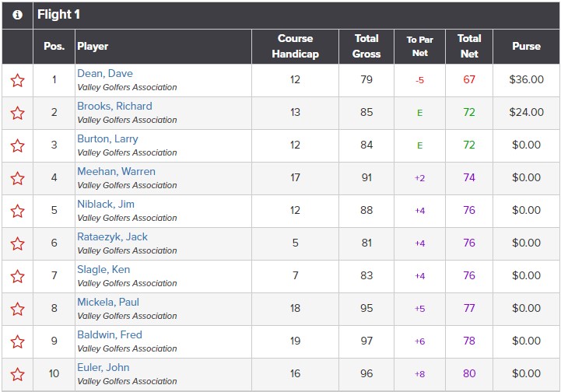Select the $24.00 purse value
The height and width of the screenshot is (392, 561).
pos(526,112)
